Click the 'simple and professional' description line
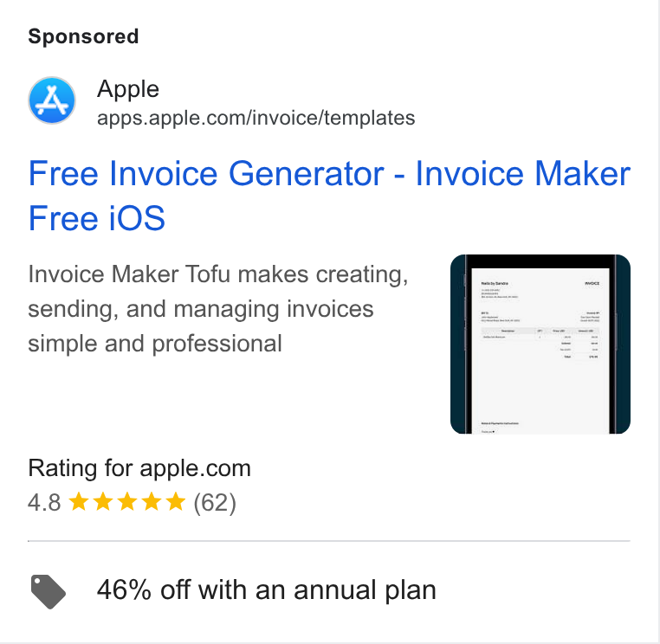 click(155, 344)
